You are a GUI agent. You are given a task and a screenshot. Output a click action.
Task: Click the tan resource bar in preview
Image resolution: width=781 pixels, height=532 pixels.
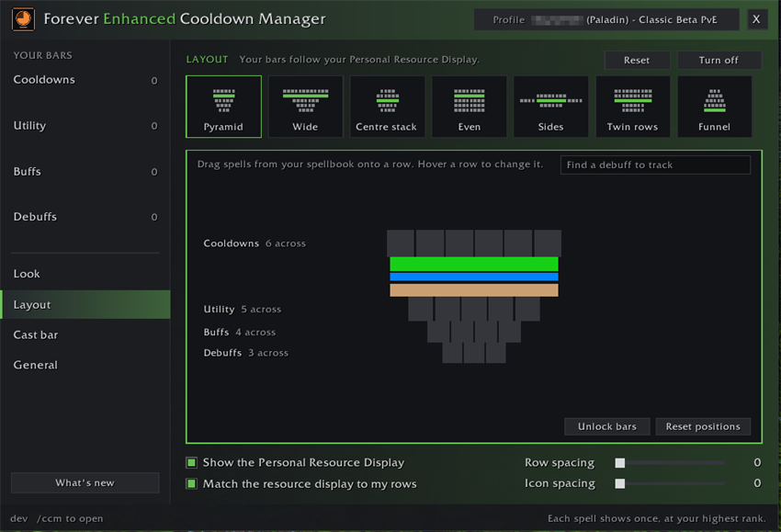tap(474, 290)
